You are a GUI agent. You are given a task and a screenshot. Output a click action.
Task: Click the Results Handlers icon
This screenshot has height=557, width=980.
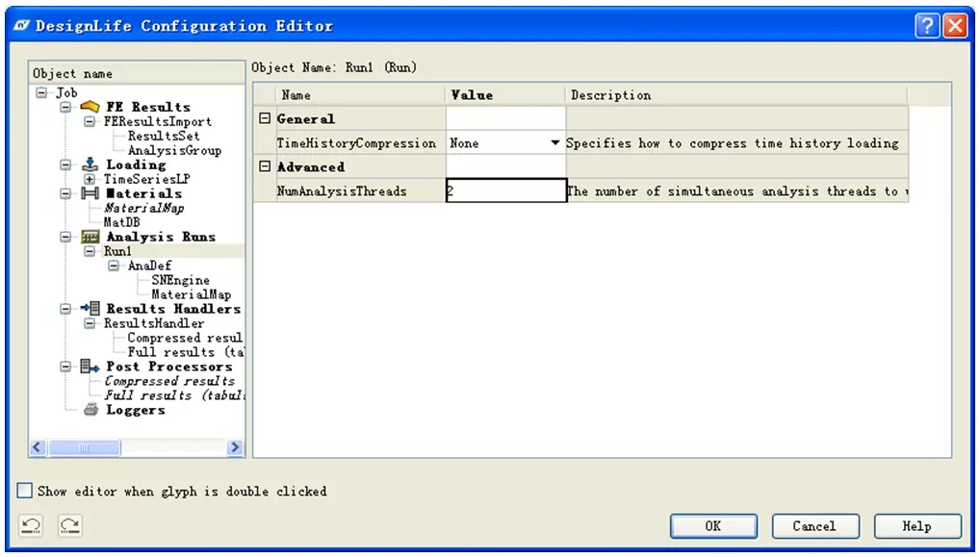[x=90, y=309]
